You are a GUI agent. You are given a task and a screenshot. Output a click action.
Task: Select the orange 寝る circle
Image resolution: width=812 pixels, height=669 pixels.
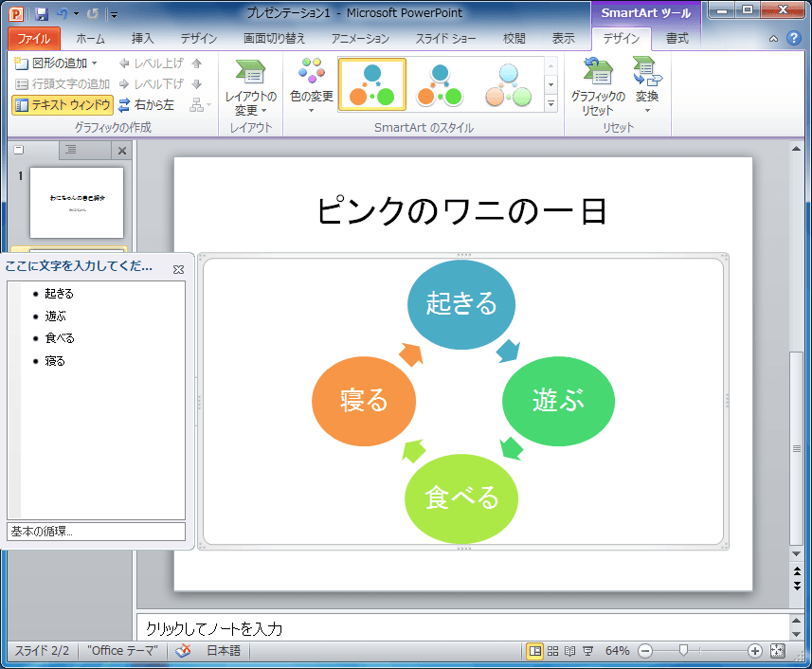click(x=364, y=401)
